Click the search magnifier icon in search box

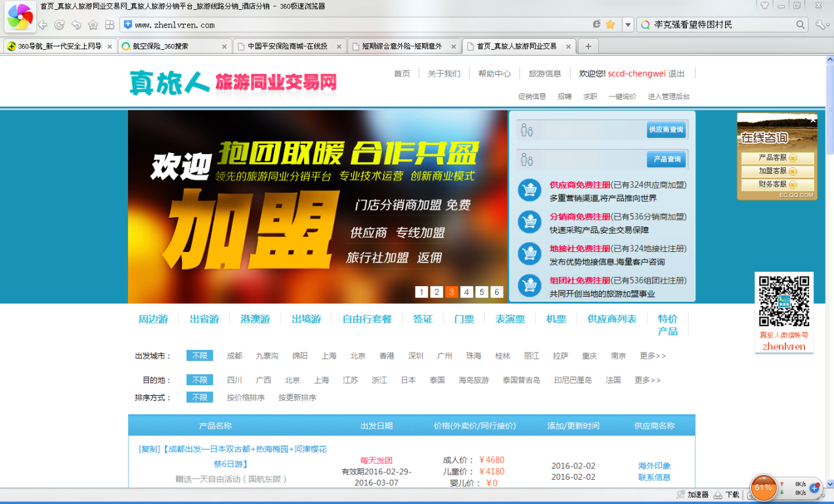(x=801, y=24)
